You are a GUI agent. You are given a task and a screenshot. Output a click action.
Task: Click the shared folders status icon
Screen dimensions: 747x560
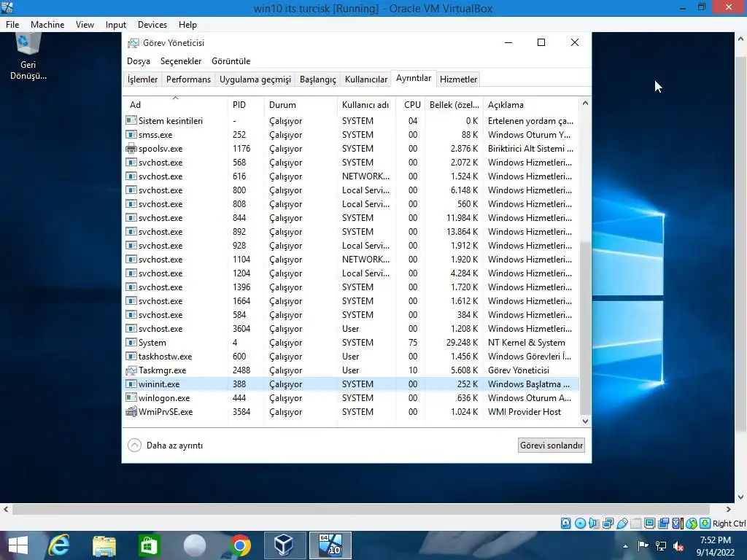coord(635,524)
